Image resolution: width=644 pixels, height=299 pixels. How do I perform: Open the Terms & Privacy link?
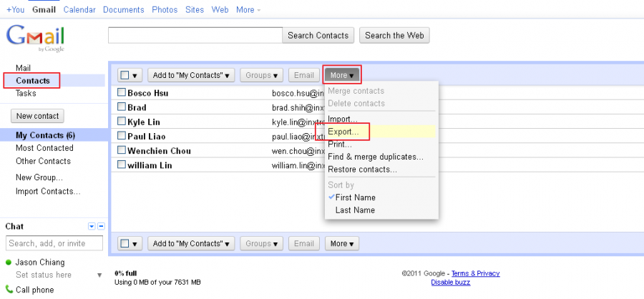pos(475,274)
